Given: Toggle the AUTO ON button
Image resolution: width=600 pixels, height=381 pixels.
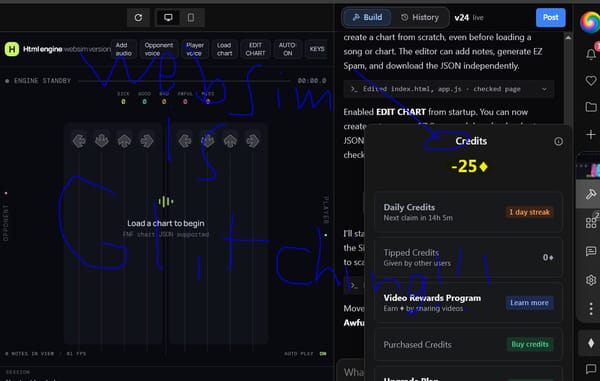Looking at the screenshot, I should 287,49.
